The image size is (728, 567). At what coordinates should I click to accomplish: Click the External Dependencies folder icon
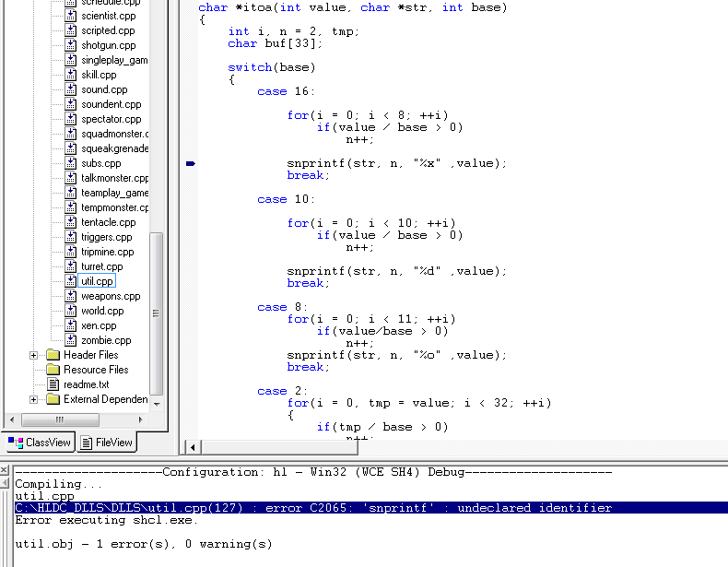(53, 399)
